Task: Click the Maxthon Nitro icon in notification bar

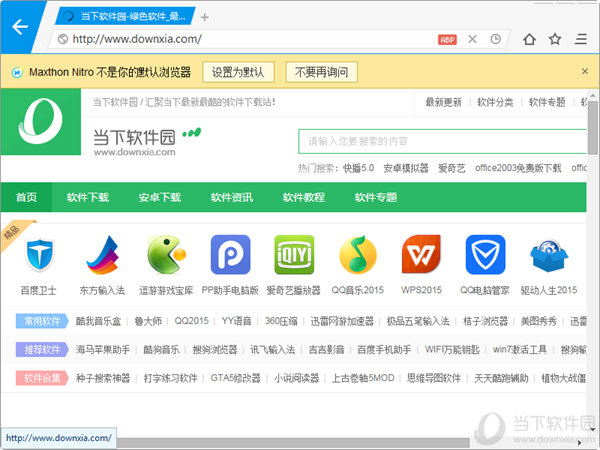Action: click(x=17, y=72)
